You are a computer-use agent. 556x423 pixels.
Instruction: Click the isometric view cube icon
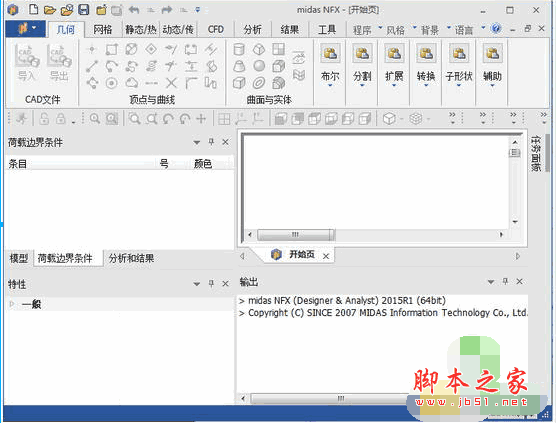click(389, 118)
